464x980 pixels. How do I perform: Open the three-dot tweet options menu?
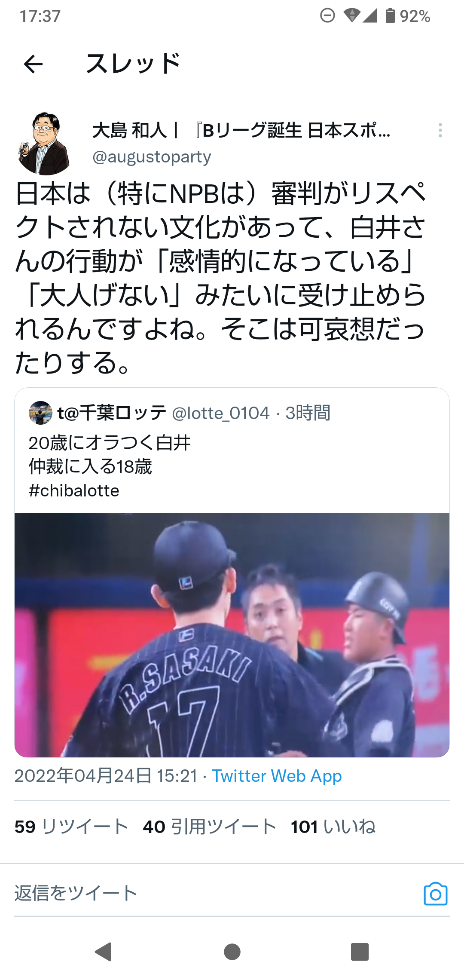point(440,130)
